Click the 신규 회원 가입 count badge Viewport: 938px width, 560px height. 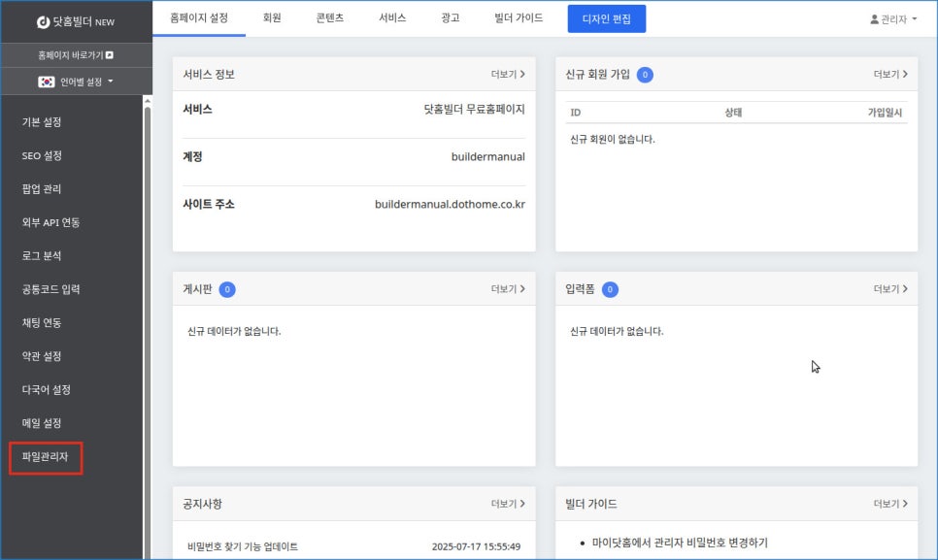click(646, 74)
